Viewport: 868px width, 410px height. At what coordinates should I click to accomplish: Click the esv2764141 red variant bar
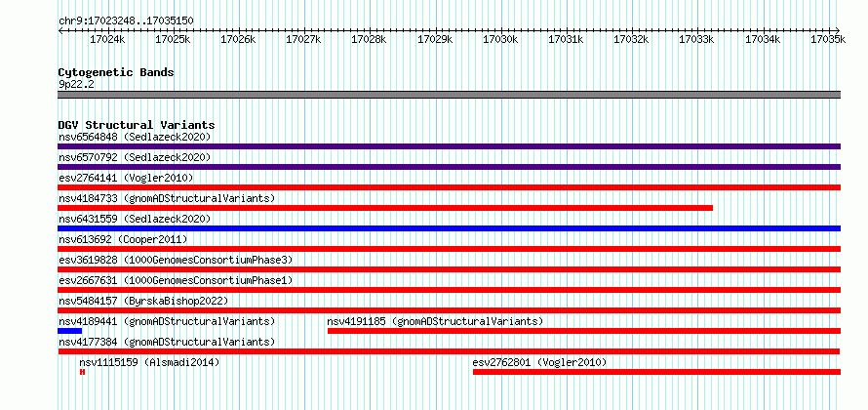(x=449, y=187)
